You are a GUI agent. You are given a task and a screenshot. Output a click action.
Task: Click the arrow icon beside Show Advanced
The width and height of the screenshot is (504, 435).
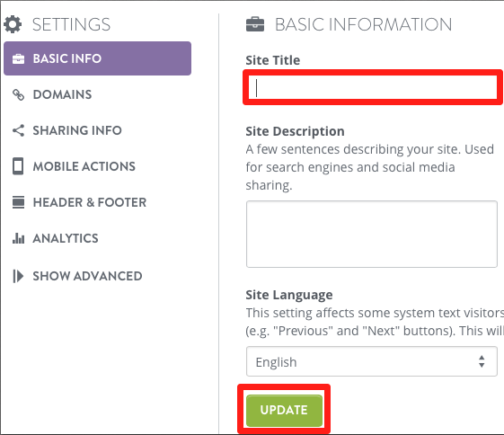coord(18,276)
